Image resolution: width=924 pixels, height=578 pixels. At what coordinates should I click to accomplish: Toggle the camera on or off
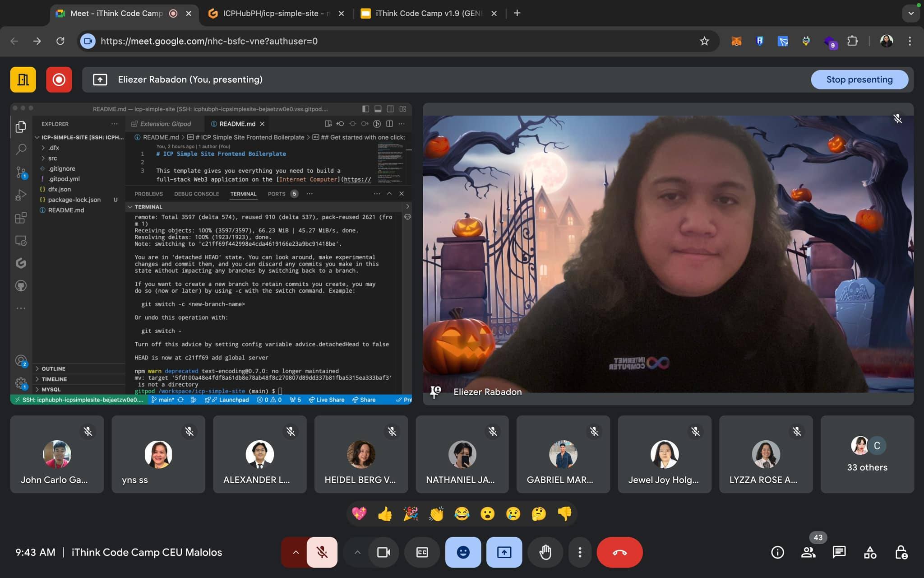pyautogui.click(x=383, y=552)
